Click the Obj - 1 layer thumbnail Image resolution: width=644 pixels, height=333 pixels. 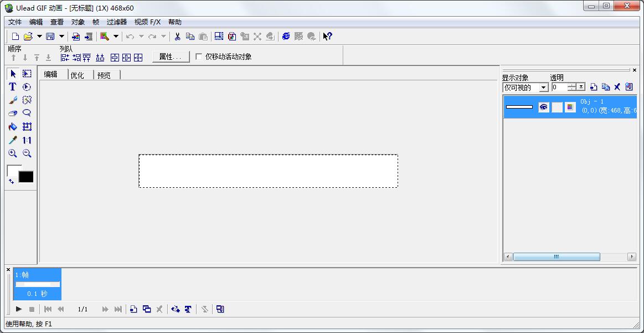(519, 107)
